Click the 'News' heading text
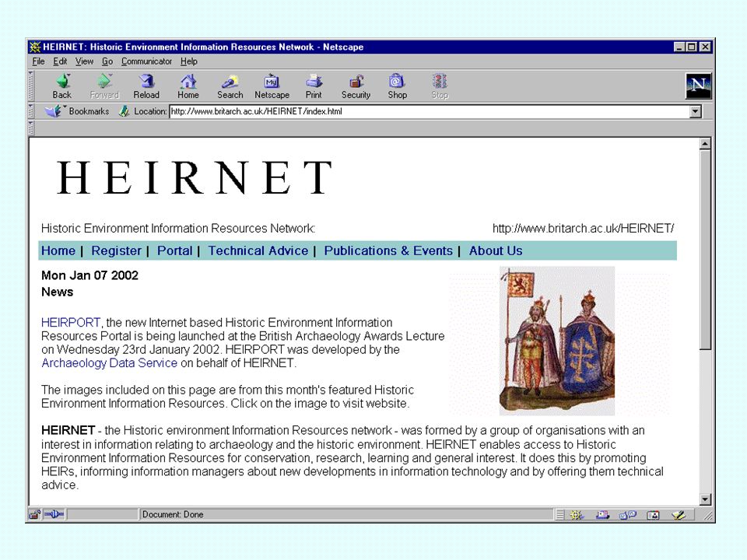 click(57, 292)
